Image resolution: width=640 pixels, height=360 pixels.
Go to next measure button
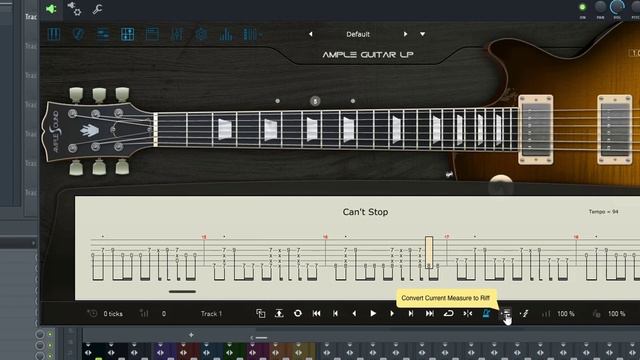click(411, 313)
